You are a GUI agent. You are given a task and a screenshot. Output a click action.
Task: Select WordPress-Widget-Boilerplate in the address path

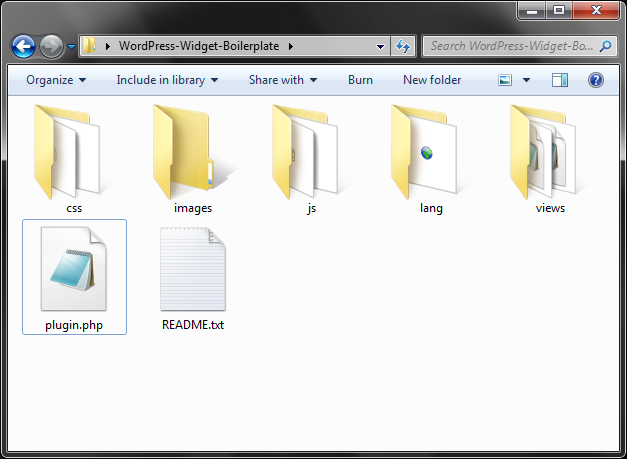point(199,46)
